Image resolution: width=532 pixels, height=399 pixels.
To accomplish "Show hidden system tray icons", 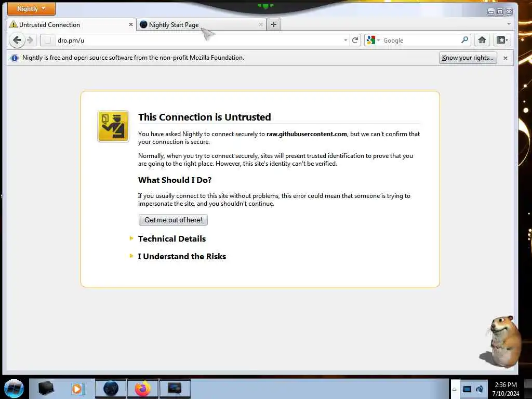I will 454,389.
